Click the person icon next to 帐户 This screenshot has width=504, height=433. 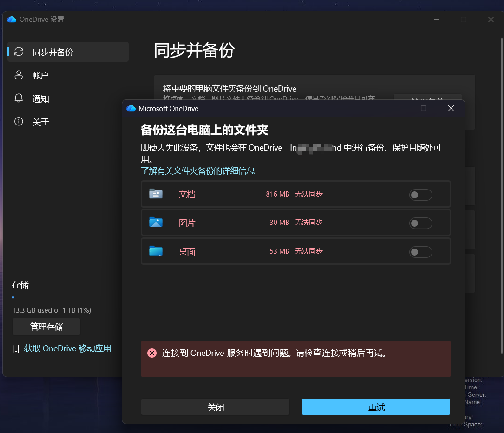(x=19, y=75)
